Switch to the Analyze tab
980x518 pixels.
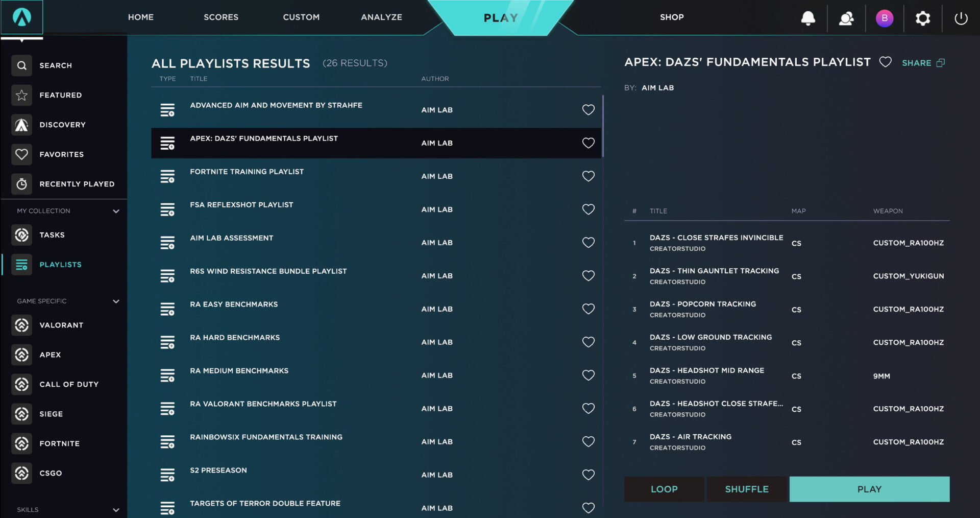pos(381,17)
